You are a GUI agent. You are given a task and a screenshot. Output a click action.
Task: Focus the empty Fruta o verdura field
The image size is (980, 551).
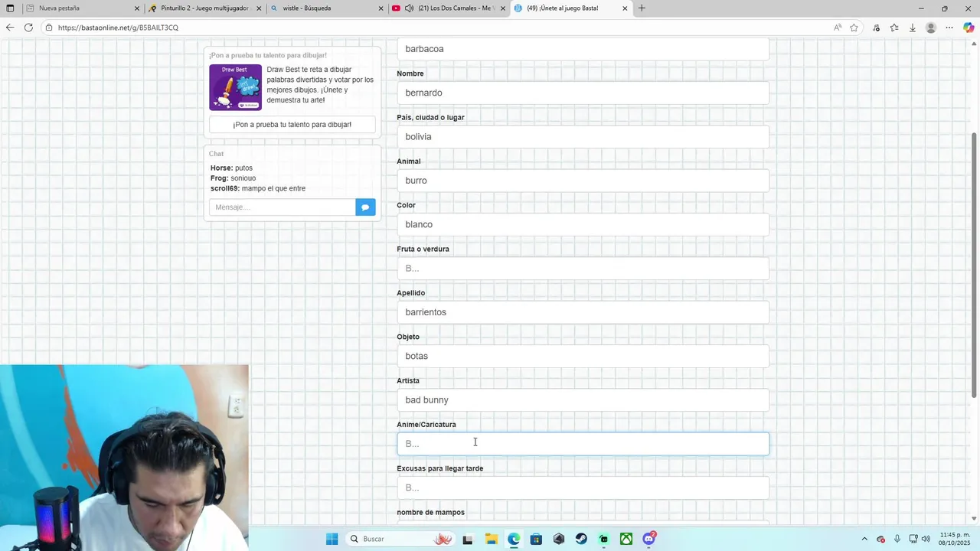coord(583,269)
